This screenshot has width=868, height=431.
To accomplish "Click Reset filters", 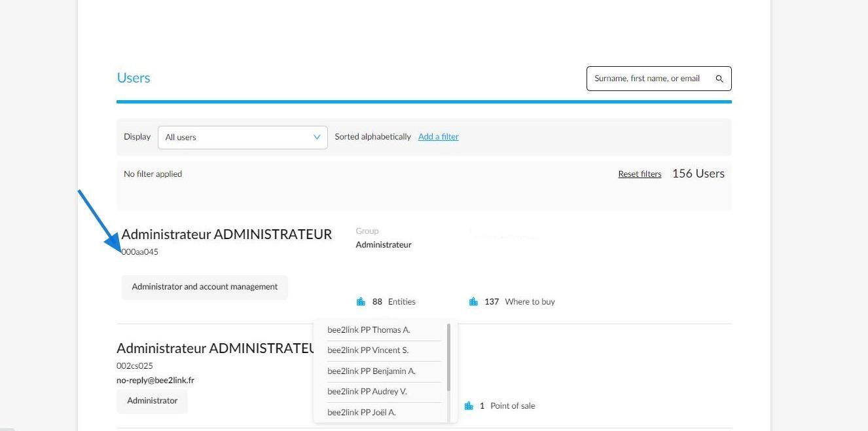I will pos(640,174).
